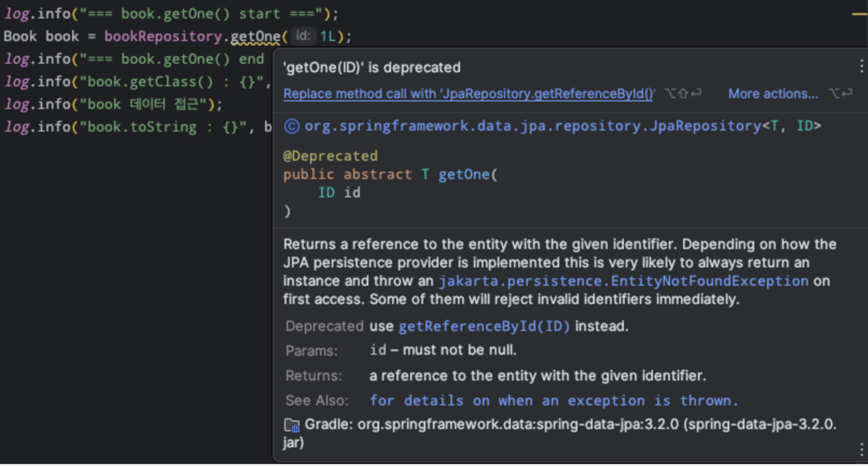
Task: Click getOne in the method signature
Action: (464, 174)
